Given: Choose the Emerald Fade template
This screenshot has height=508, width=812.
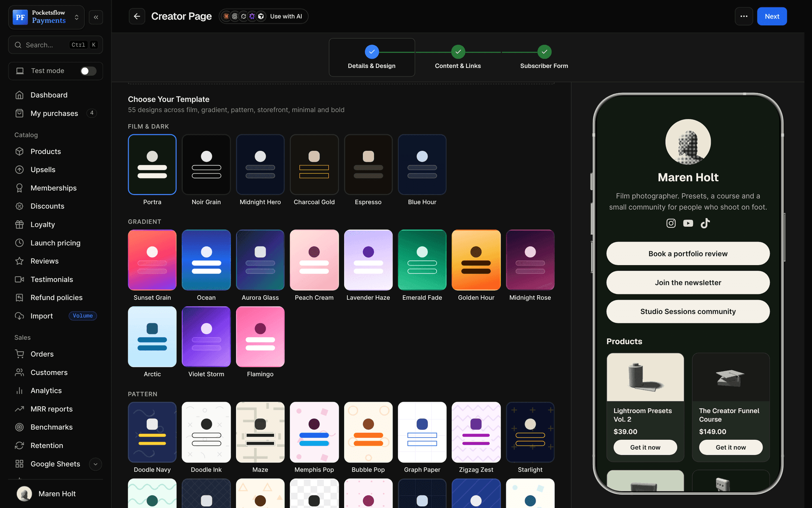Looking at the screenshot, I should click(422, 260).
